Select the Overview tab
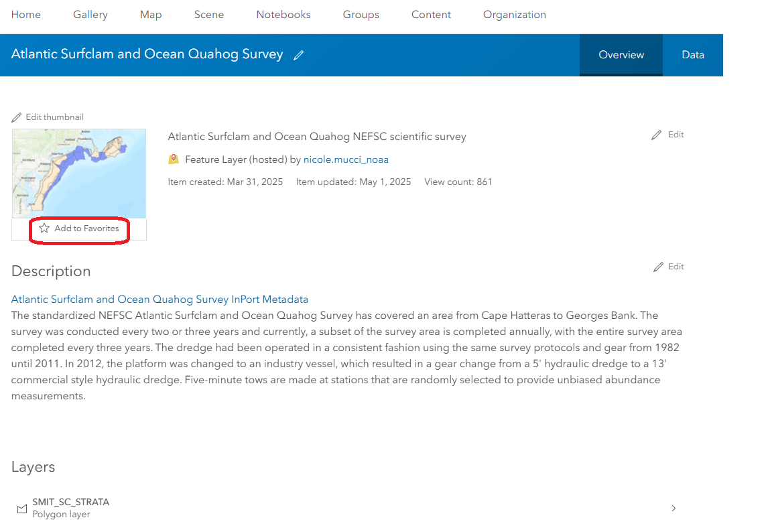Image resolution: width=772 pixels, height=532 pixels. (621, 55)
